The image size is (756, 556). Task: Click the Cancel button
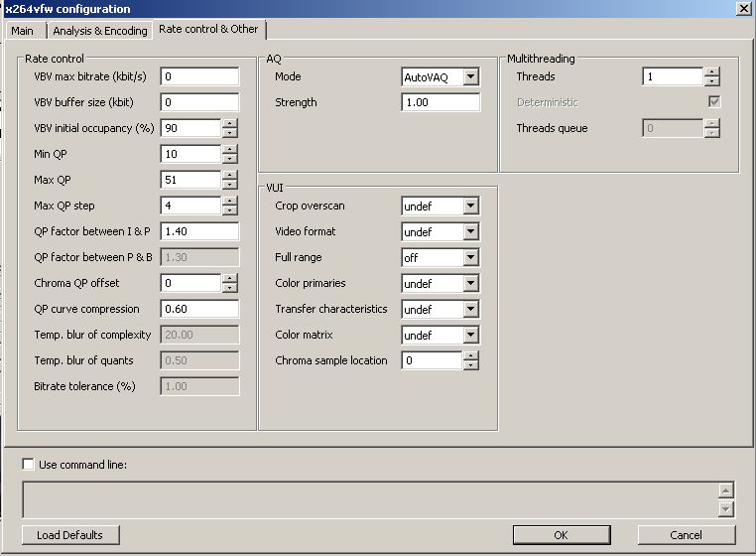pos(687,535)
